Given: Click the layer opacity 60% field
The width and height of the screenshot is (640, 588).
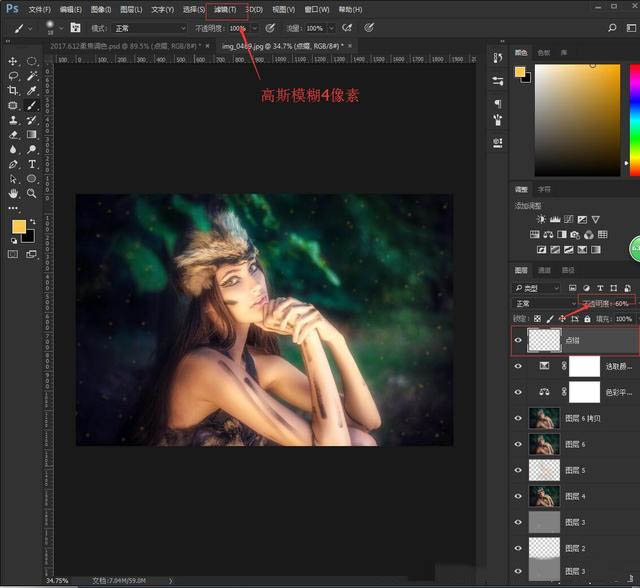Looking at the screenshot, I should click(x=620, y=303).
